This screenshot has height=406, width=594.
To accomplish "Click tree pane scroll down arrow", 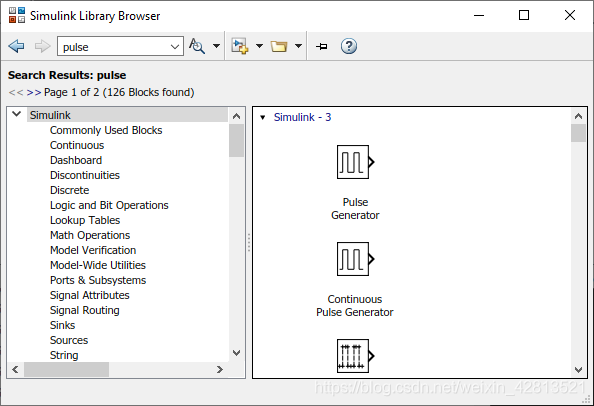I will [236, 353].
